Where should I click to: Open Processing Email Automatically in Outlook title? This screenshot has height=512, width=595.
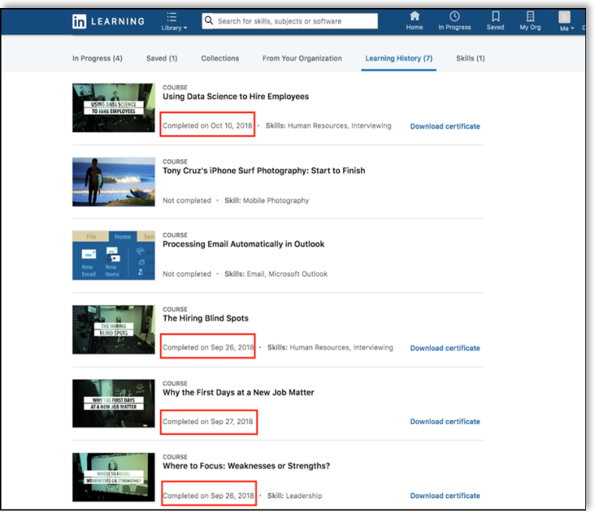click(x=243, y=244)
